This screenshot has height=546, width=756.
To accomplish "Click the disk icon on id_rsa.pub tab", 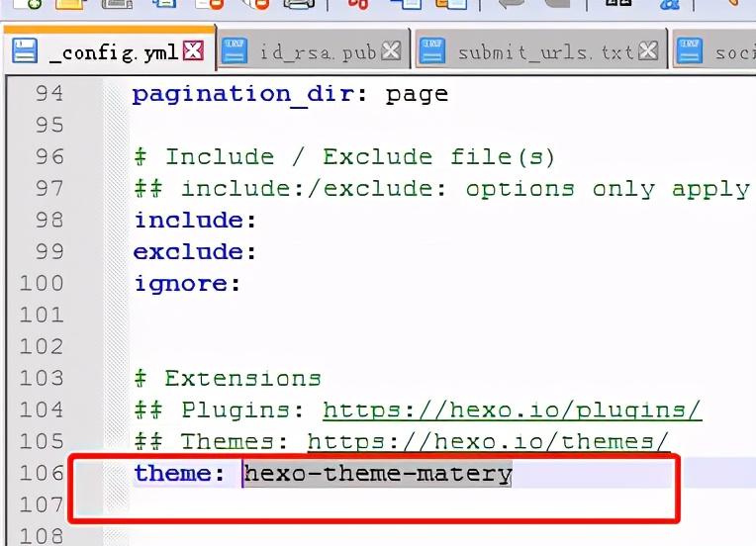I will click(235, 50).
